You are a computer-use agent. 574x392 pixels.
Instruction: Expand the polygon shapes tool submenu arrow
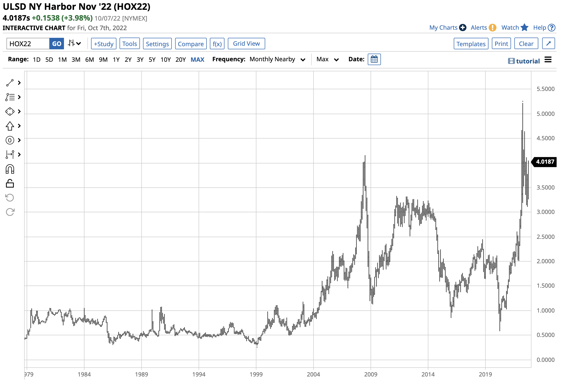click(19, 112)
